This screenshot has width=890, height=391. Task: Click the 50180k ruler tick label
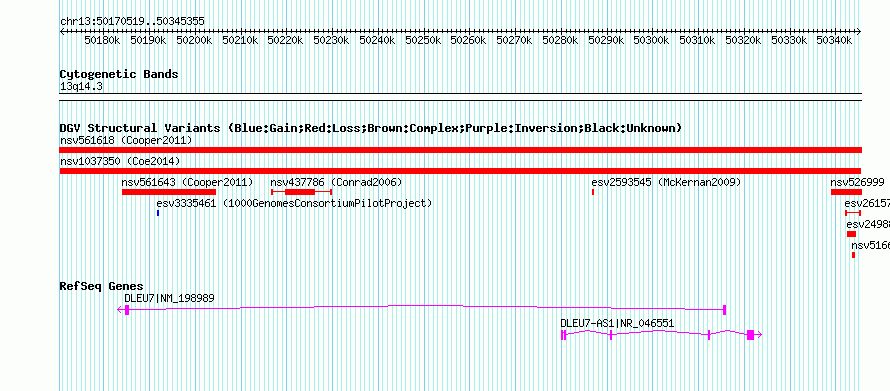(x=102, y=40)
